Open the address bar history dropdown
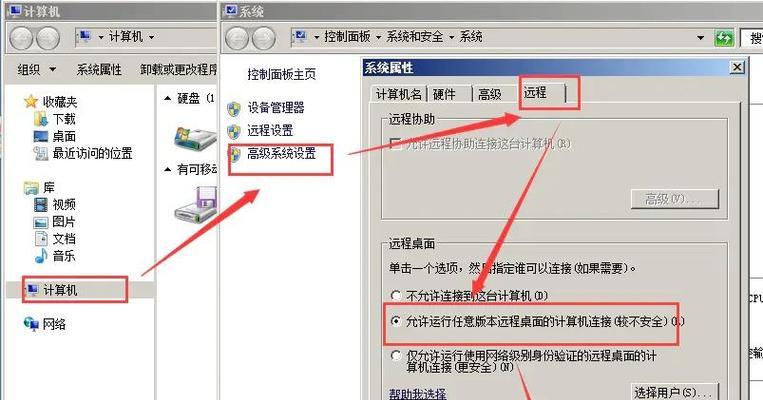 (700, 37)
